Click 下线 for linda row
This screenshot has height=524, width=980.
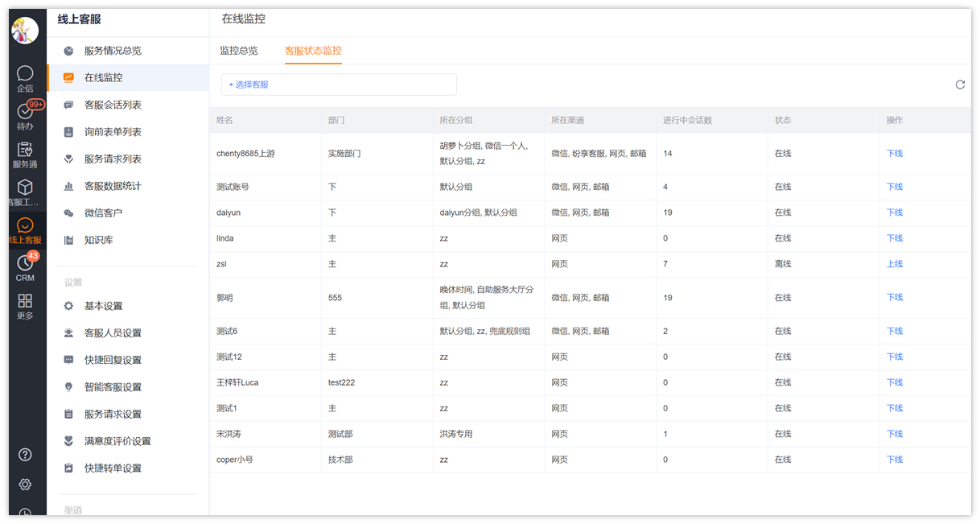(x=895, y=238)
